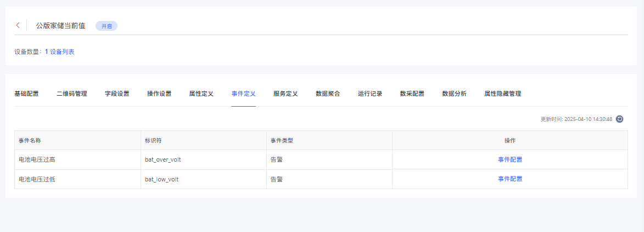Switch to the 属性定义 tab
The width and height of the screenshot is (644, 232).
pos(201,94)
